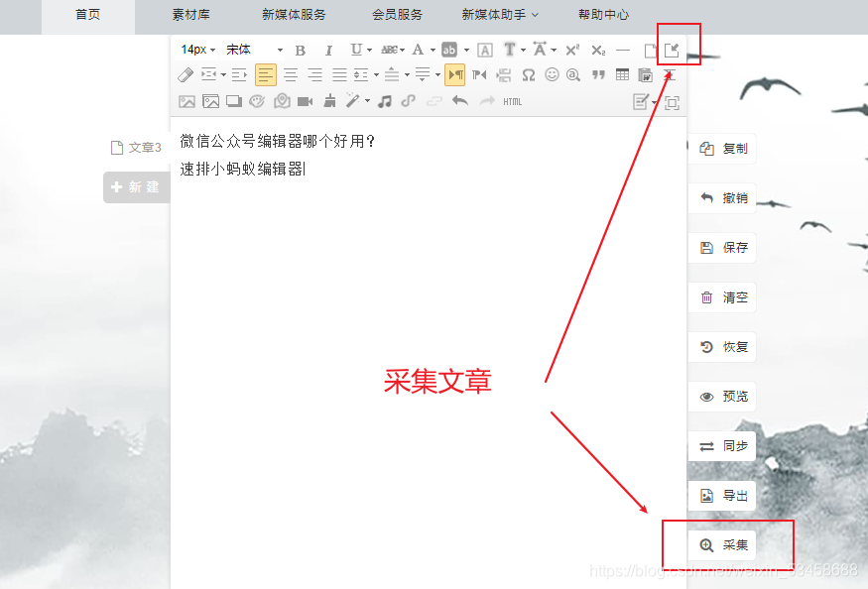Switch to 首页 tab
Screen dimensions: 868x589
[x=88, y=15]
